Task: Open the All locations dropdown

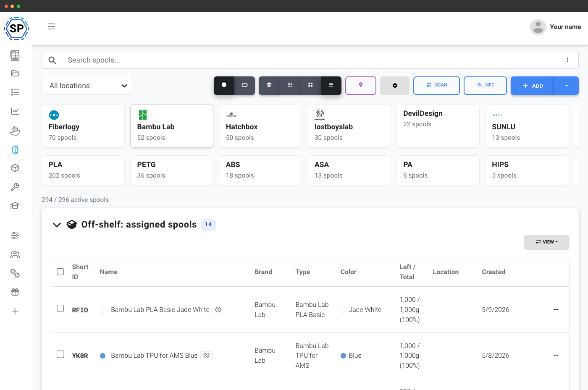Action: 88,86
